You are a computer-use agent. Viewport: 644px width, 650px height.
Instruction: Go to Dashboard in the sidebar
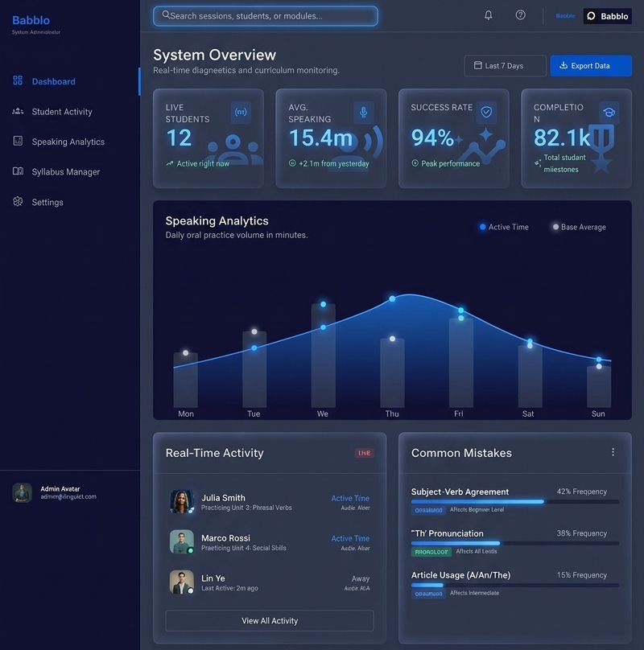coord(70,81)
